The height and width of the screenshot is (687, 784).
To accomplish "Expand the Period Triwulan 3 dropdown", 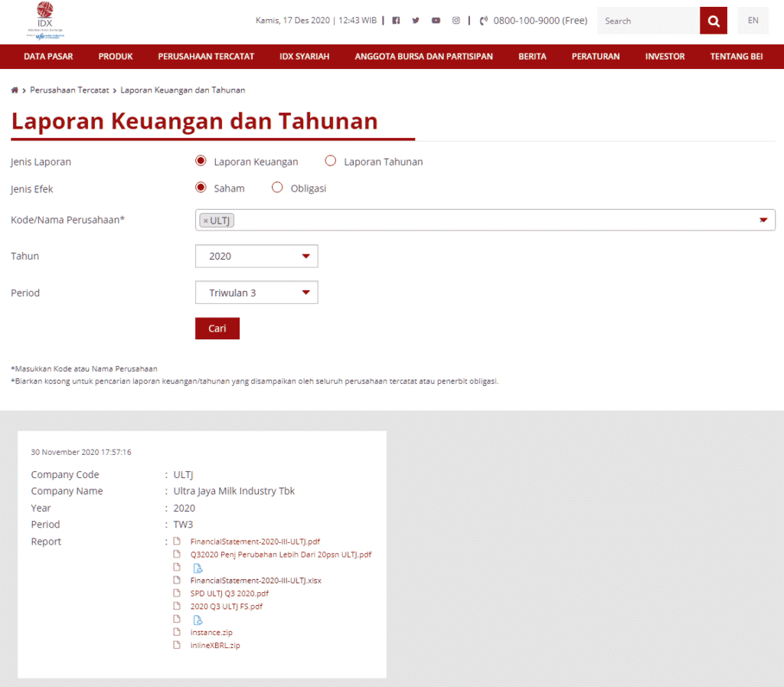I will pos(256,293).
